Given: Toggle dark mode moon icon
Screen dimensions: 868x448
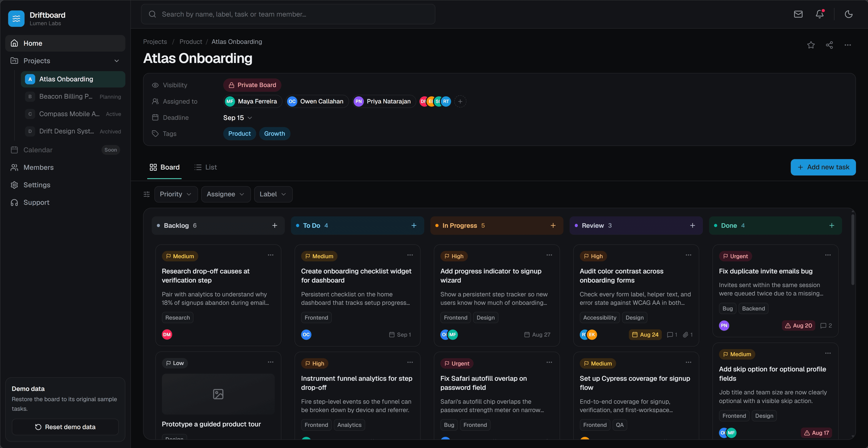Looking at the screenshot, I should click(x=848, y=14).
